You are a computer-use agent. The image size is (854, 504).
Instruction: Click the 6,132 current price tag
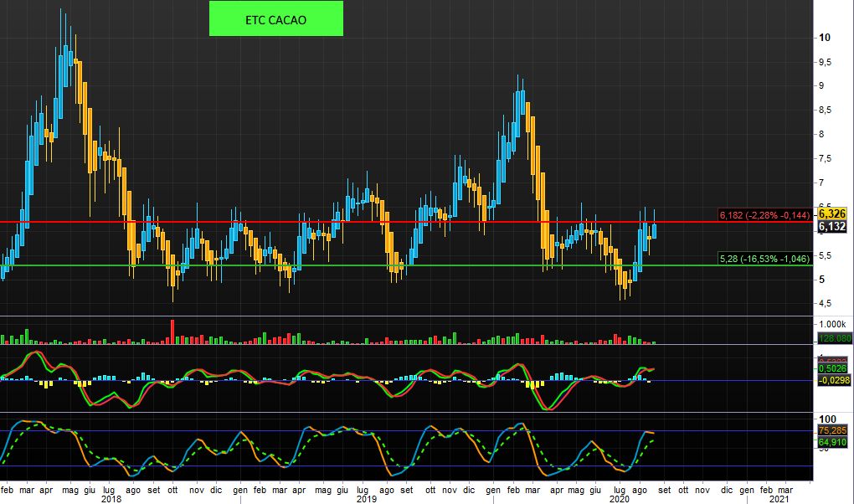click(831, 227)
